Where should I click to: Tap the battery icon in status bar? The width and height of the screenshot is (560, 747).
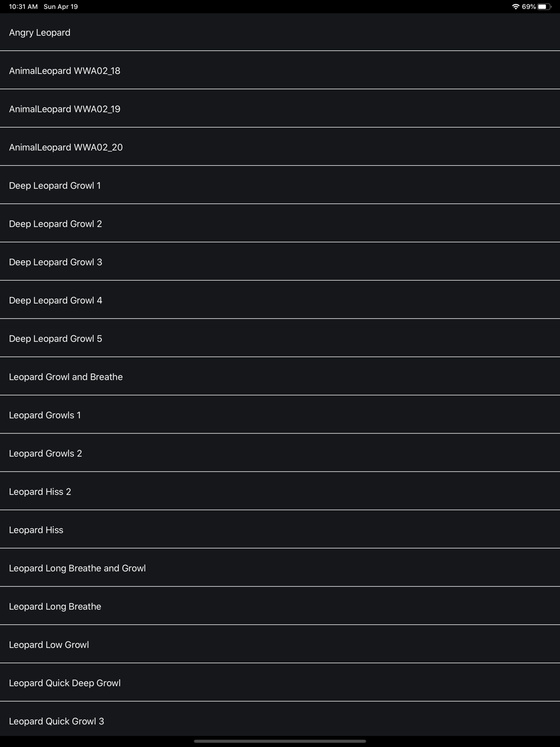544,7
